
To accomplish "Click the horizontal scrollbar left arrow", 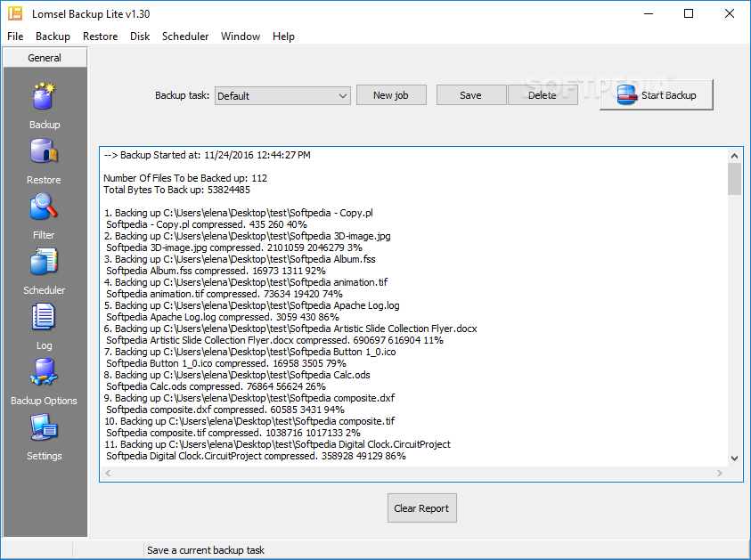I will pyautogui.click(x=109, y=473).
